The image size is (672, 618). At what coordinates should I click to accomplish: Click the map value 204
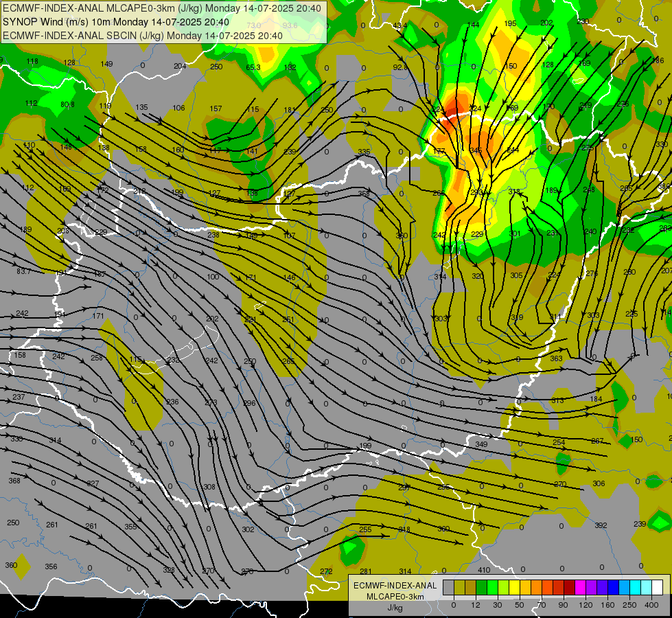[180, 66]
